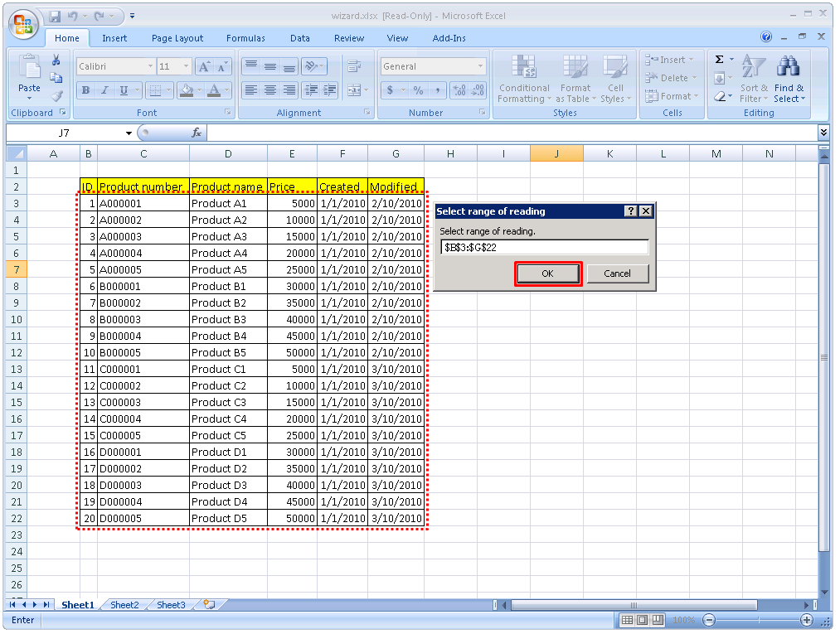Adjust the zoom slider in status bar
Viewport: 840px width, 634px height.
click(x=759, y=619)
